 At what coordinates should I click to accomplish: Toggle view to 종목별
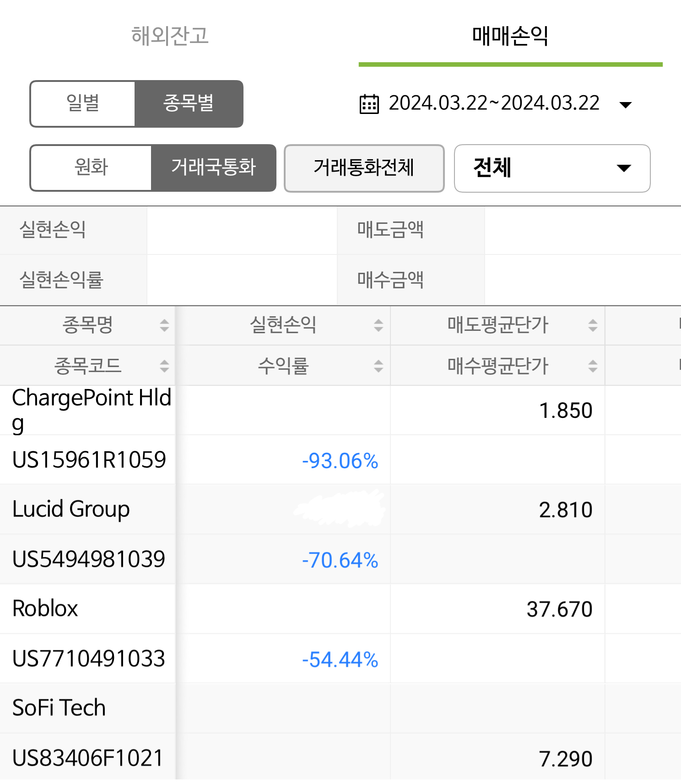point(189,104)
